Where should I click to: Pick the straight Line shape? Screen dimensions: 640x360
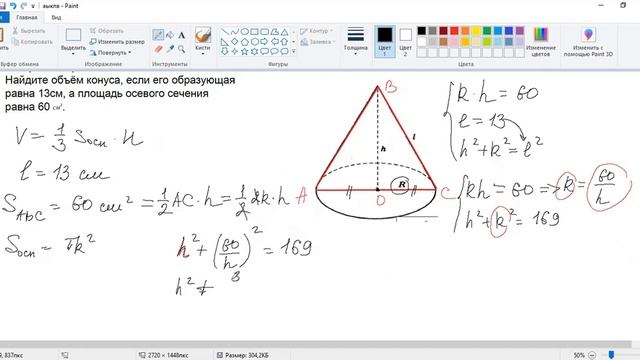click(x=225, y=31)
